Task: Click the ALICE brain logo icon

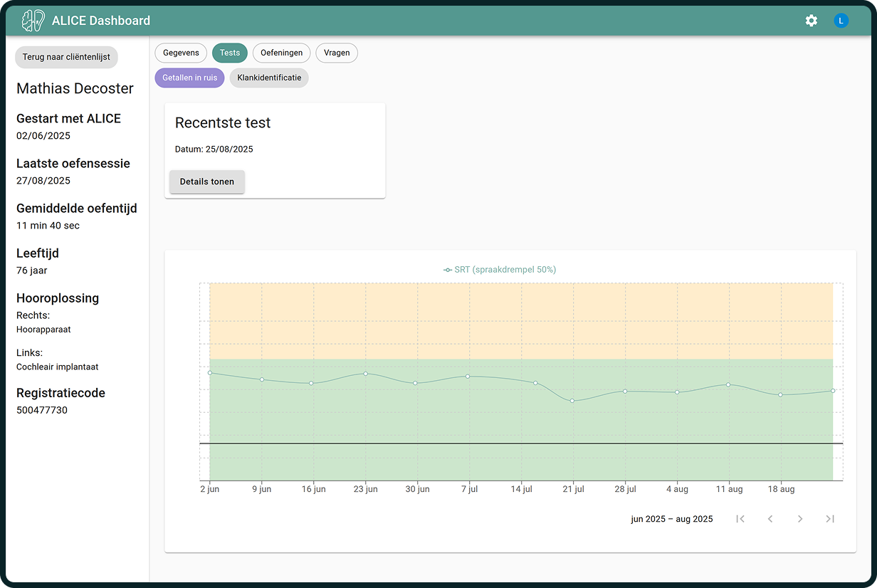Action: pos(33,21)
